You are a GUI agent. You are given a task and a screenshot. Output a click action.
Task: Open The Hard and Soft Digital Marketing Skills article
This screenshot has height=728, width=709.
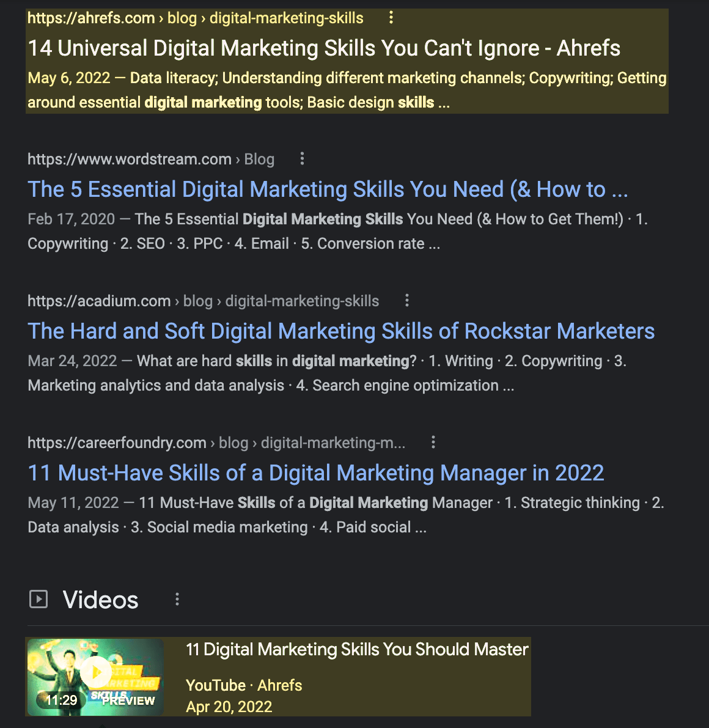tap(340, 331)
